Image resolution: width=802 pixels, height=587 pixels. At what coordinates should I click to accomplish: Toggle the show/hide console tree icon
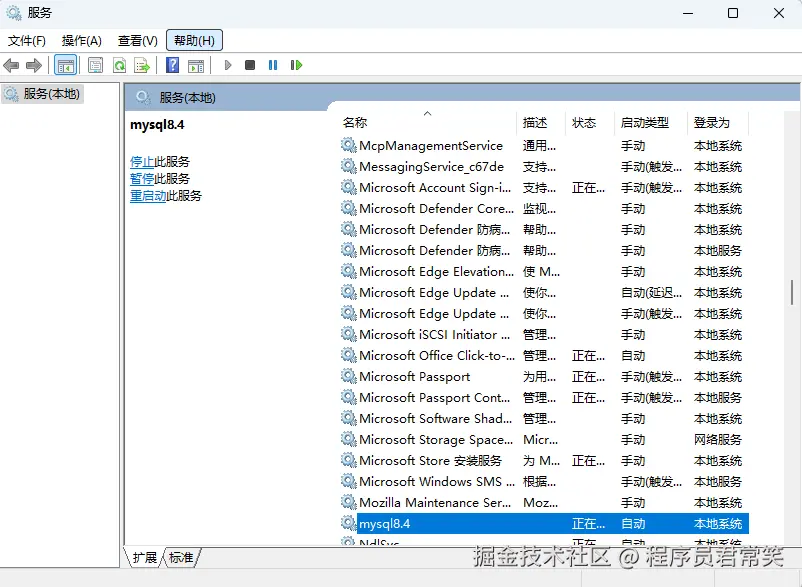65,65
